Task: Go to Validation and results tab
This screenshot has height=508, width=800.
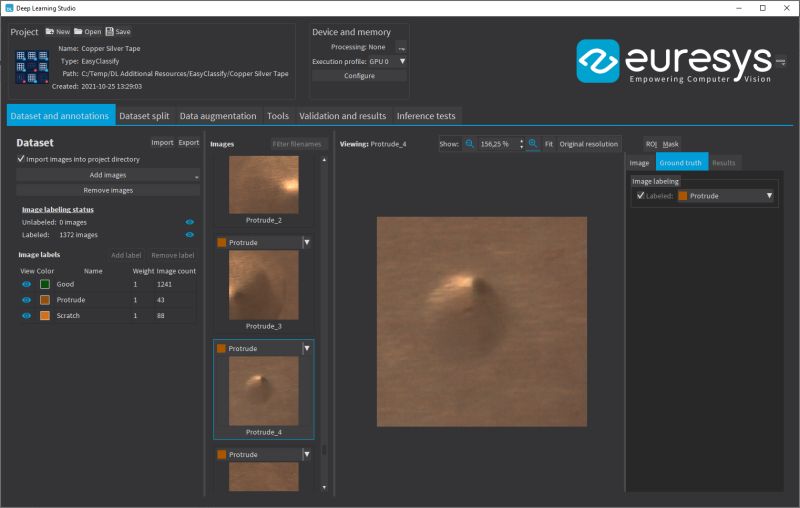Action: [342, 116]
